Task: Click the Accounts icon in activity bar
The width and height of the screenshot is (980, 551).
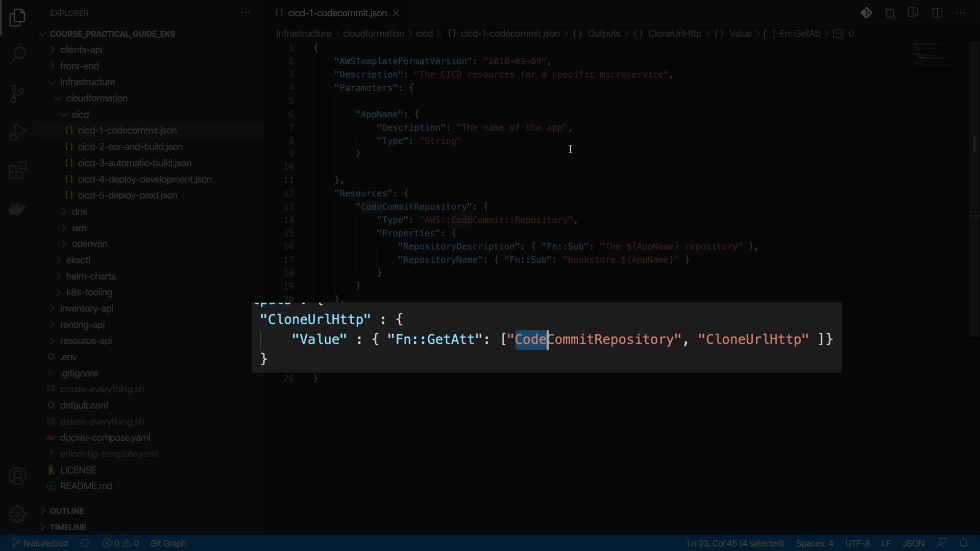Action: click(17, 476)
